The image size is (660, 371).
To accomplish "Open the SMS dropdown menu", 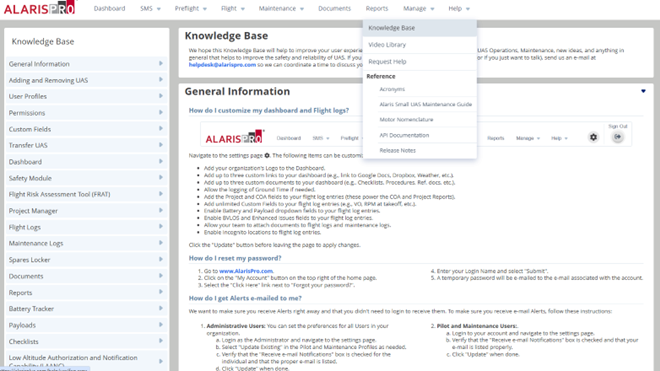I will [x=150, y=8].
